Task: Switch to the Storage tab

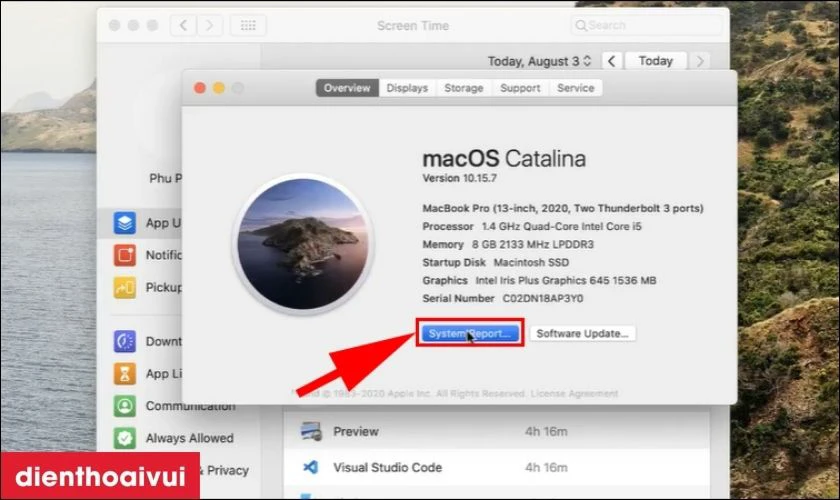Action: coord(463,88)
